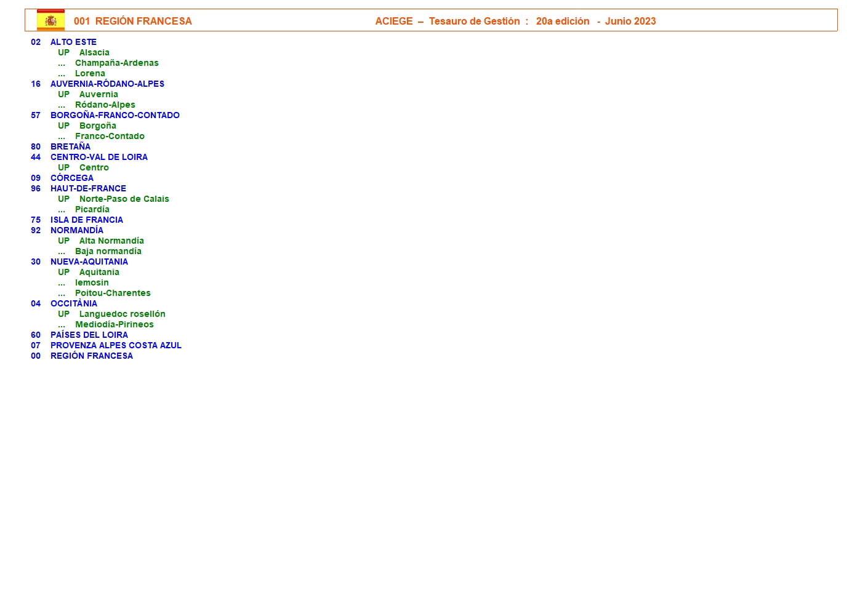This screenshot has height=603, width=868.
Task: Select AUVERNIA-RÓDANO-ALPES term
Action: pos(107,84)
